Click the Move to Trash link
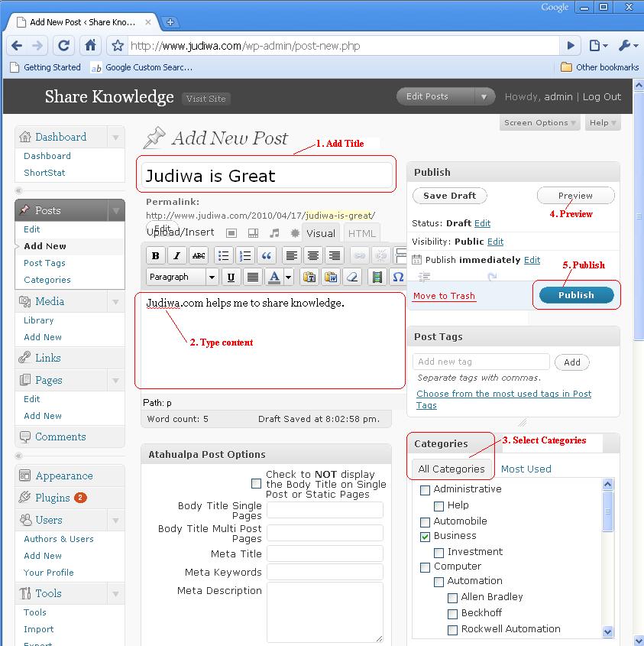 (x=444, y=296)
